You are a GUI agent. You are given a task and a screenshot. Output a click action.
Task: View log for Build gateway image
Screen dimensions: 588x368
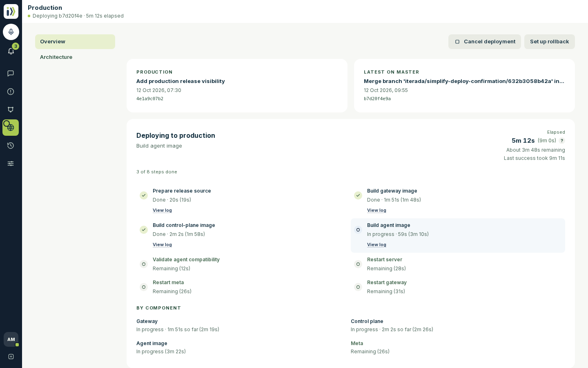point(376,210)
